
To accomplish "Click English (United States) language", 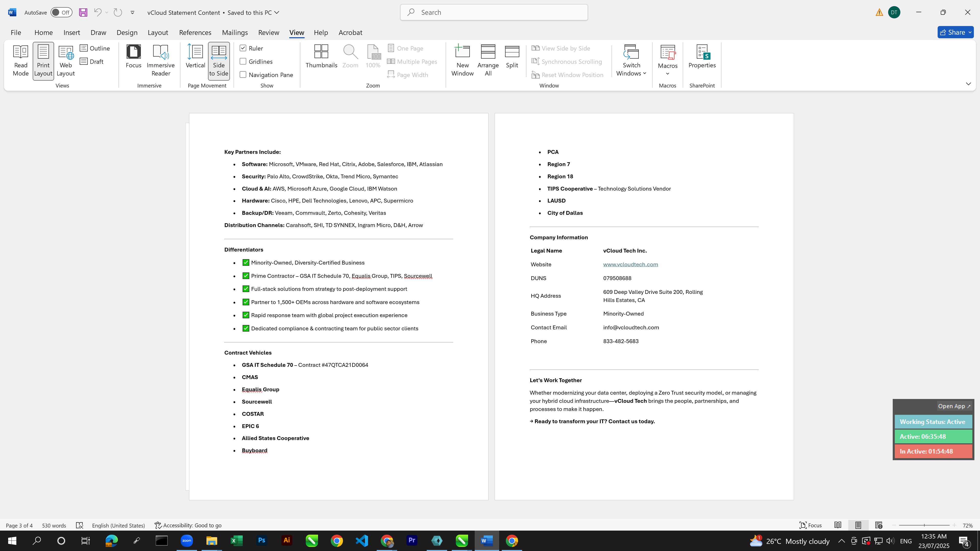I will pyautogui.click(x=118, y=525).
